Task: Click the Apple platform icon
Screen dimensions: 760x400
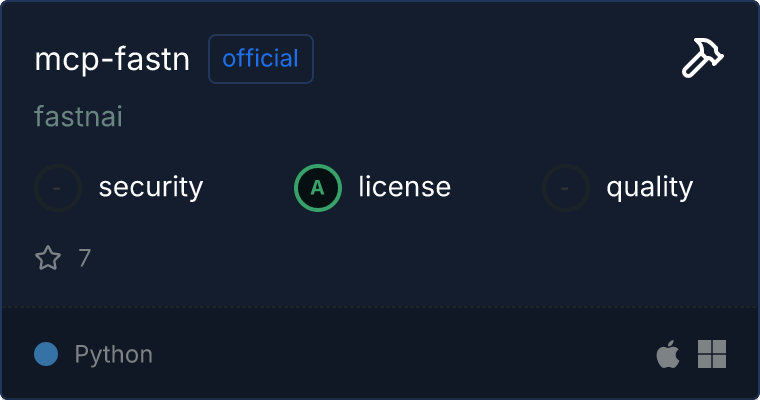Action: pyautogui.click(x=667, y=354)
